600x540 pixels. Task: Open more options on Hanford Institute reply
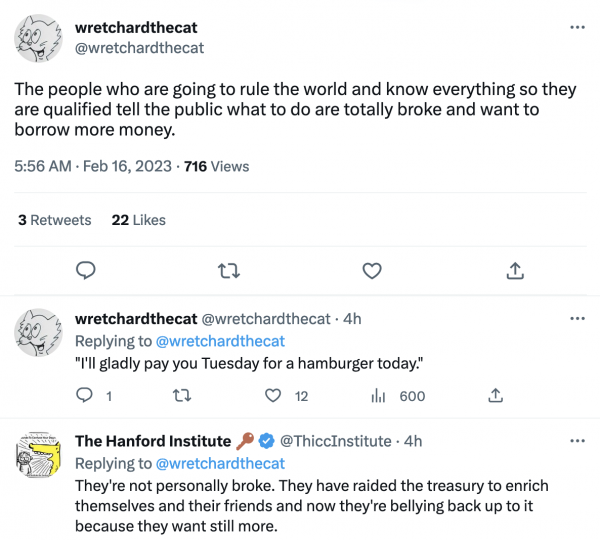(x=577, y=440)
